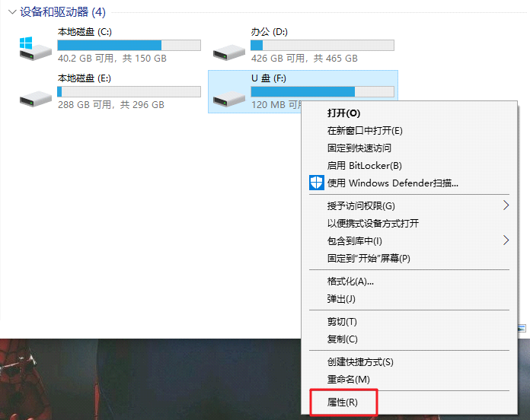Click the 设备和驱动器 (4) group header
This screenshot has width=530, height=420.
[63, 12]
